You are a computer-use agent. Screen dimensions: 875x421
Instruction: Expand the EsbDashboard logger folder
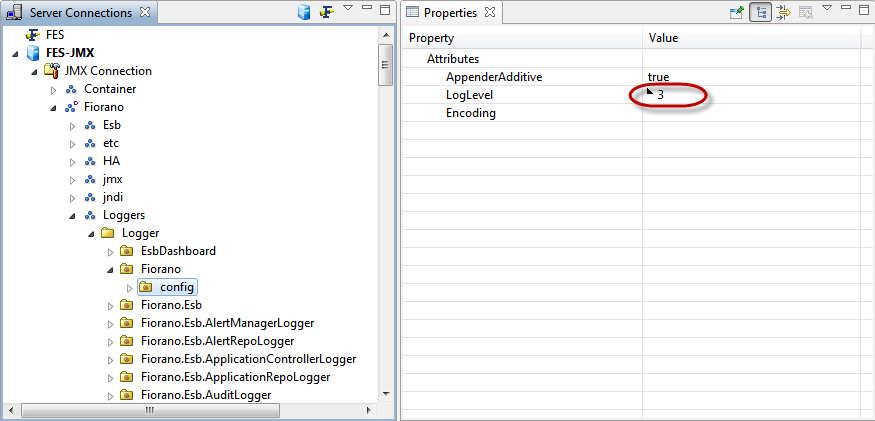point(110,251)
